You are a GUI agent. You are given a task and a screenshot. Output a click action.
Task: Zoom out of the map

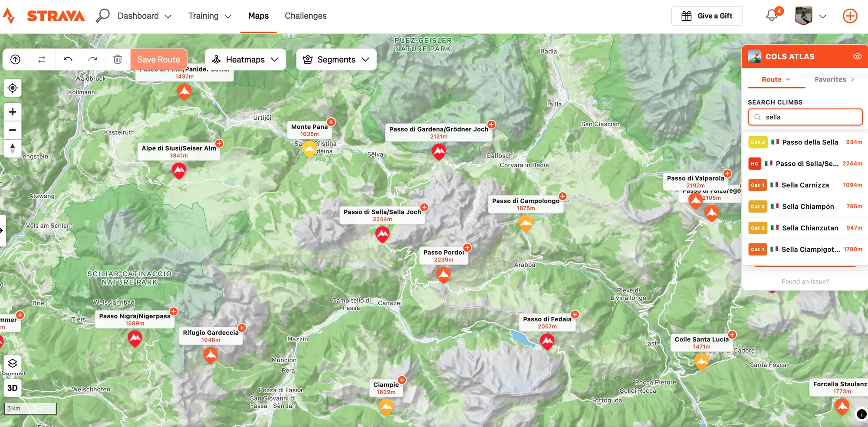(x=13, y=130)
